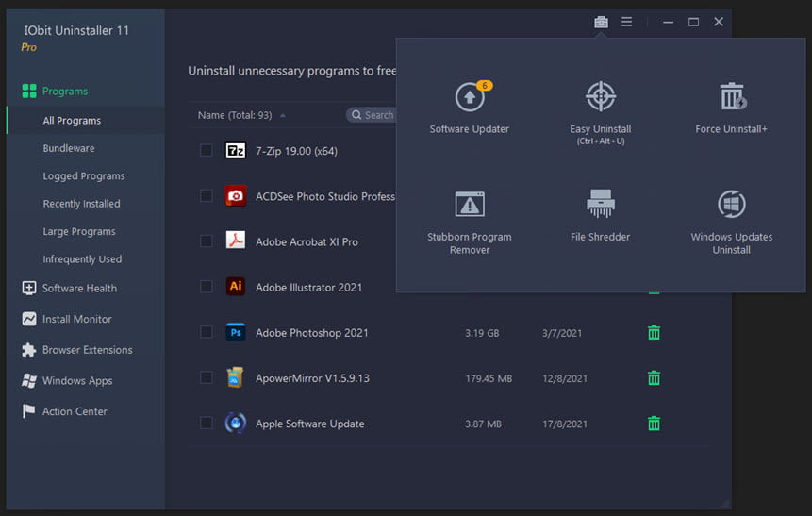Click the Apple Software Update icon

point(236,423)
